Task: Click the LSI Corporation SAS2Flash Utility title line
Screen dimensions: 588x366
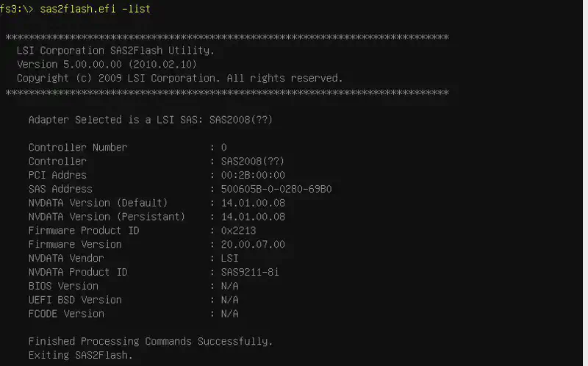Action: coord(115,51)
